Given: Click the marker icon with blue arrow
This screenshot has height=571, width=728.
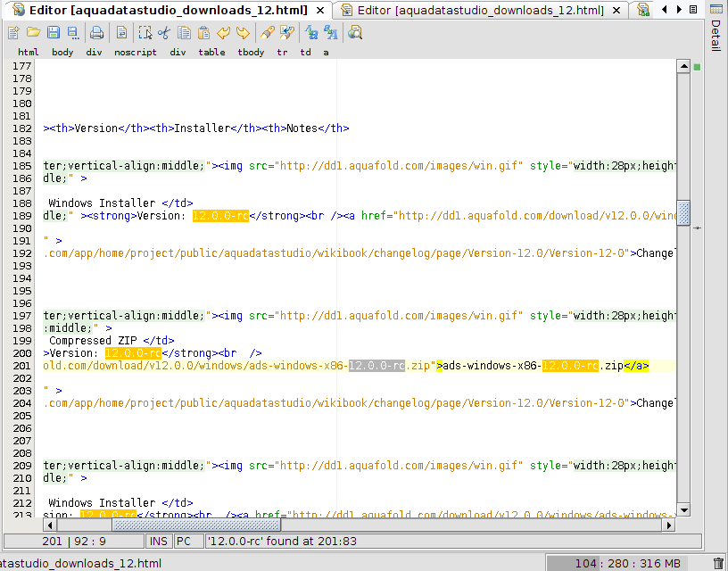Looking at the screenshot, I should click(x=287, y=32).
